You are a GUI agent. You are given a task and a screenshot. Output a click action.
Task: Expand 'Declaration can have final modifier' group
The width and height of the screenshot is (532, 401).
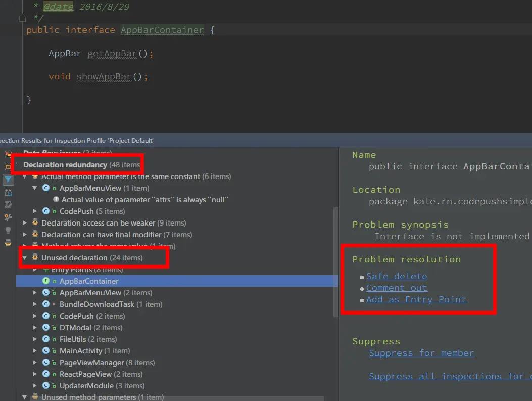[x=24, y=234]
